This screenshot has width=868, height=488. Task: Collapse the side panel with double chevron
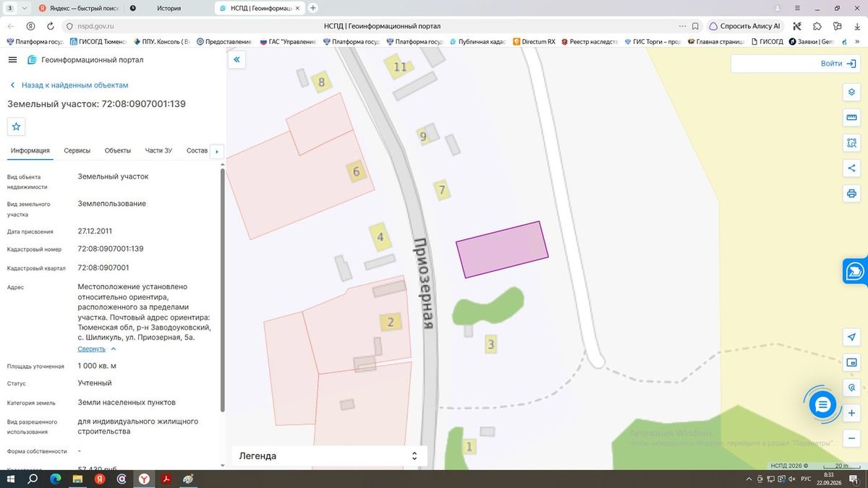pyautogui.click(x=237, y=61)
